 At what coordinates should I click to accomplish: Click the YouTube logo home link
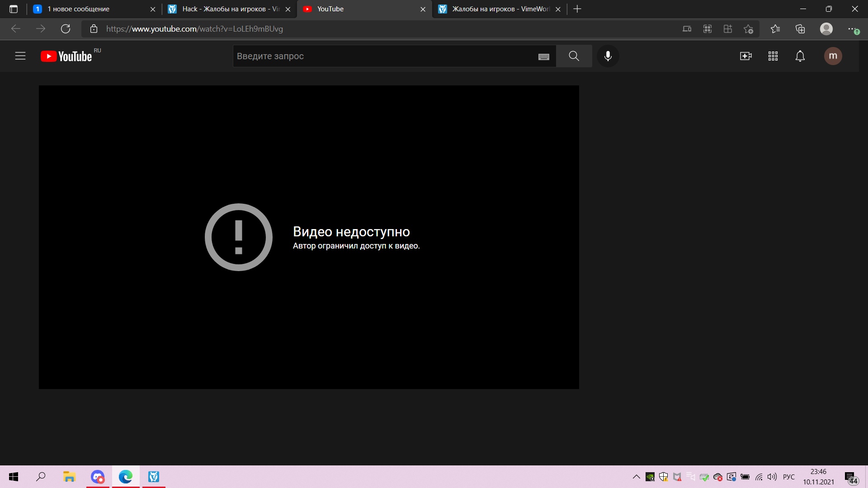[x=66, y=56]
